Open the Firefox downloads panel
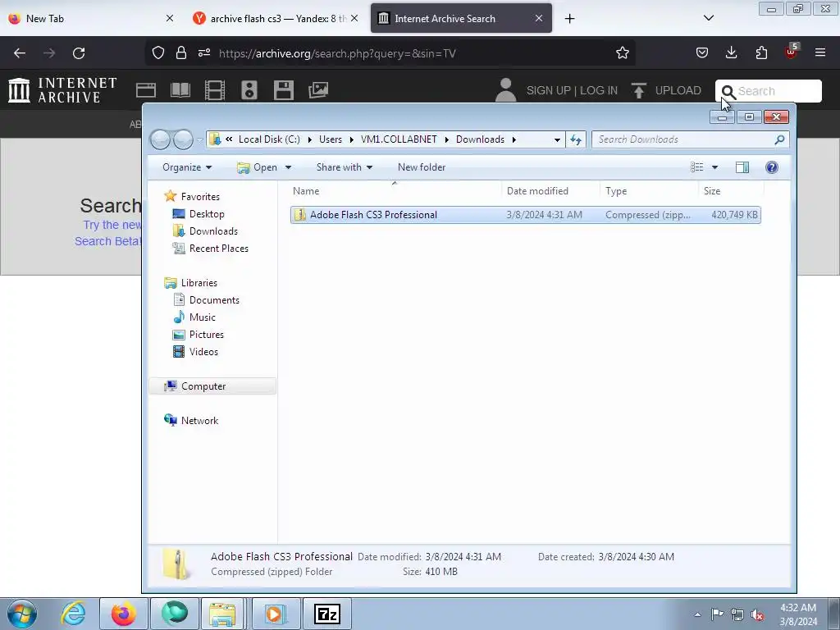The image size is (840, 630). [x=731, y=52]
